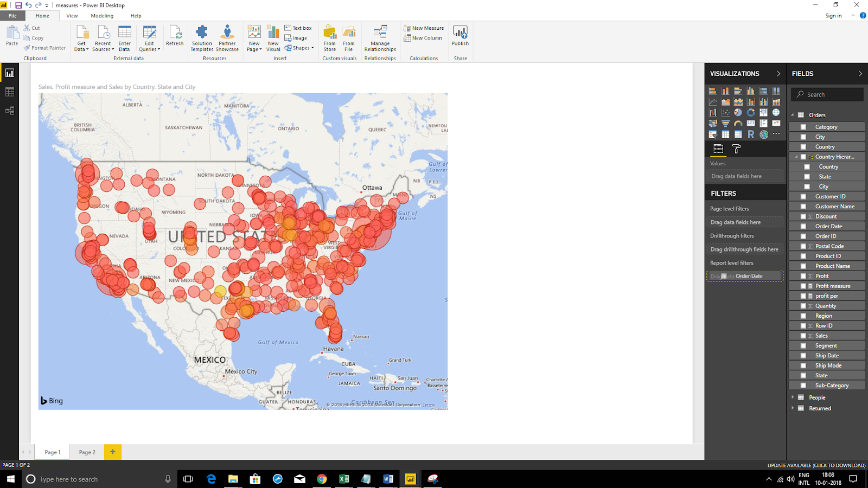Select the R script visual
Viewport: 868px width, 488px height.
(x=751, y=134)
